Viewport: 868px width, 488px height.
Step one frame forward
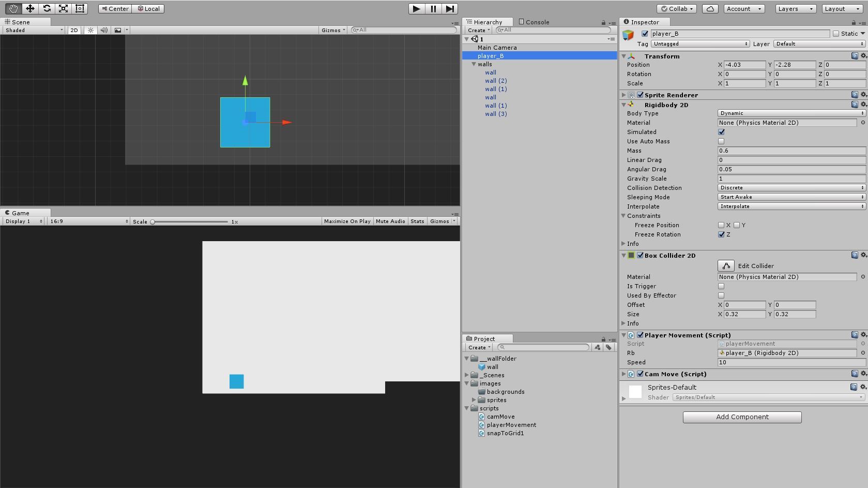450,8
